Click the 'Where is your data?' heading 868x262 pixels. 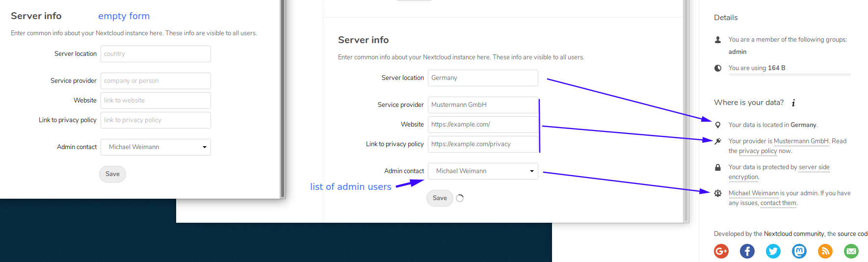pyautogui.click(x=749, y=103)
